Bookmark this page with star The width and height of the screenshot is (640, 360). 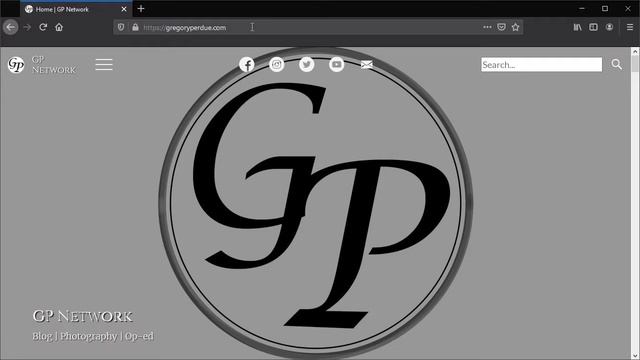point(516,27)
